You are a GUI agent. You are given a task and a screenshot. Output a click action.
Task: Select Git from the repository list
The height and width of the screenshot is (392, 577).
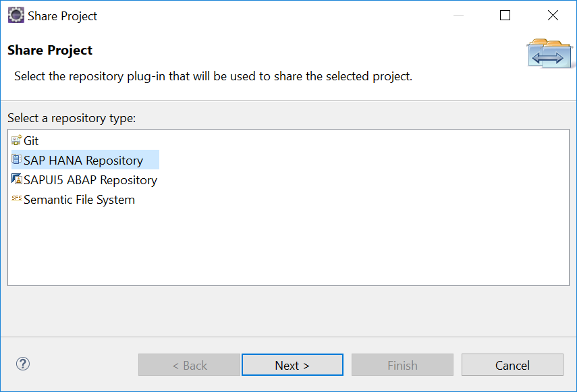[x=31, y=141]
